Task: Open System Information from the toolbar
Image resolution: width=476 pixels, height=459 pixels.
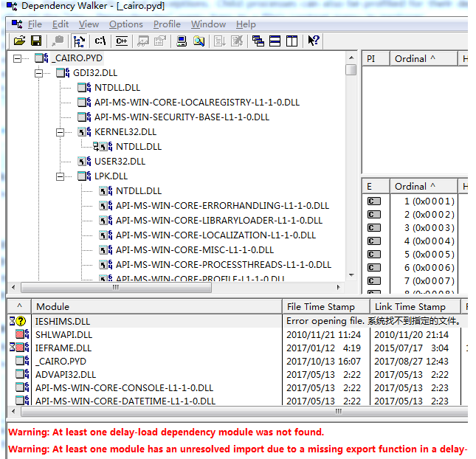Action: coord(181,41)
